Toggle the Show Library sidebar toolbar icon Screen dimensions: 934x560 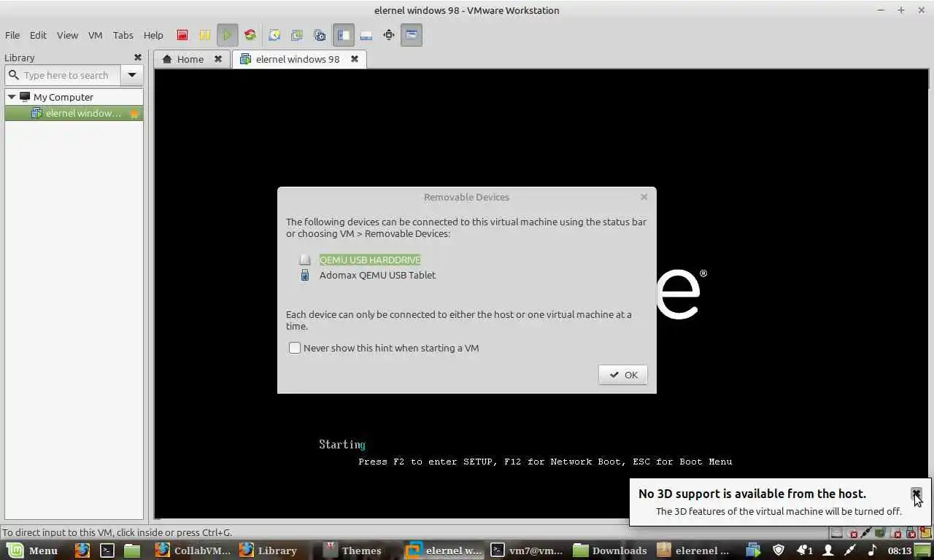tap(344, 35)
